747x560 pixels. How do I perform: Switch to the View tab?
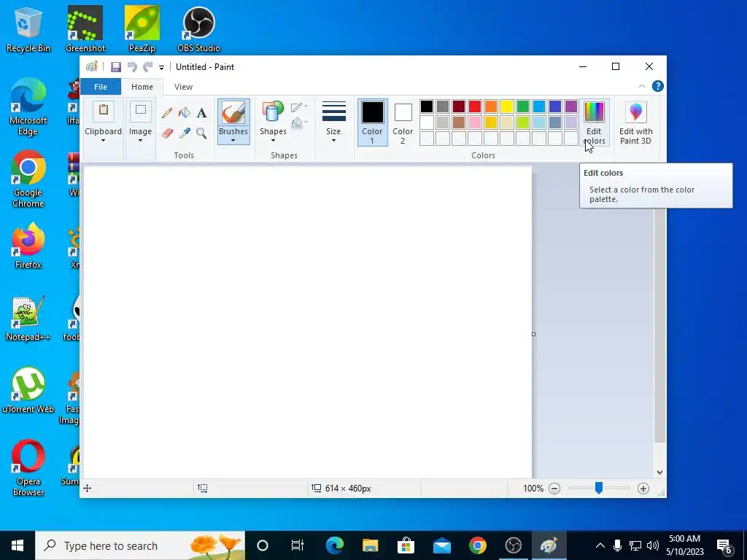pos(183,87)
